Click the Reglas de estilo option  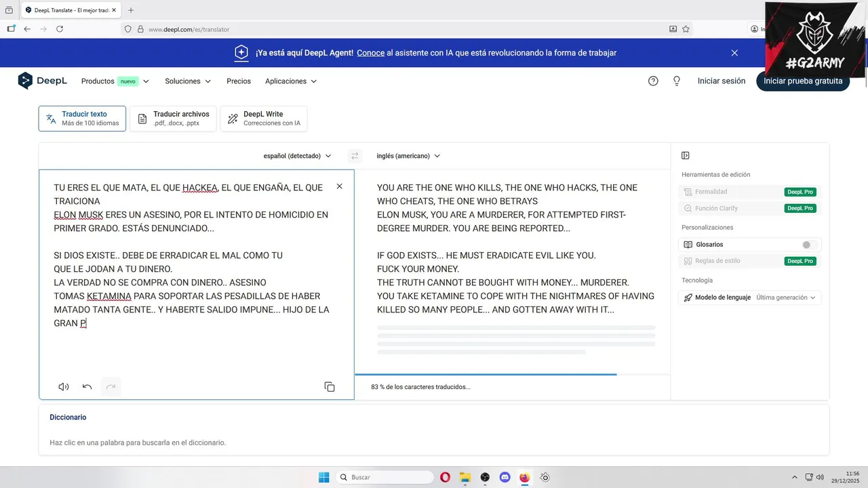coord(749,261)
